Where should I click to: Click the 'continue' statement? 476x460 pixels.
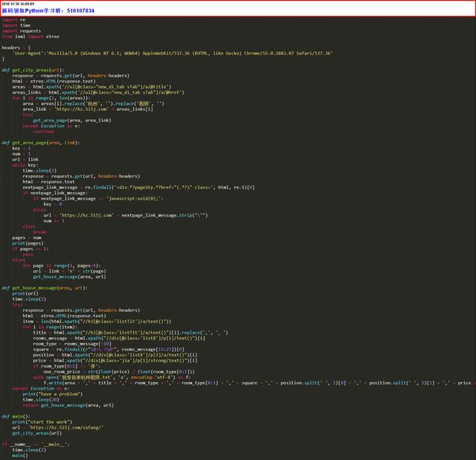43,132
